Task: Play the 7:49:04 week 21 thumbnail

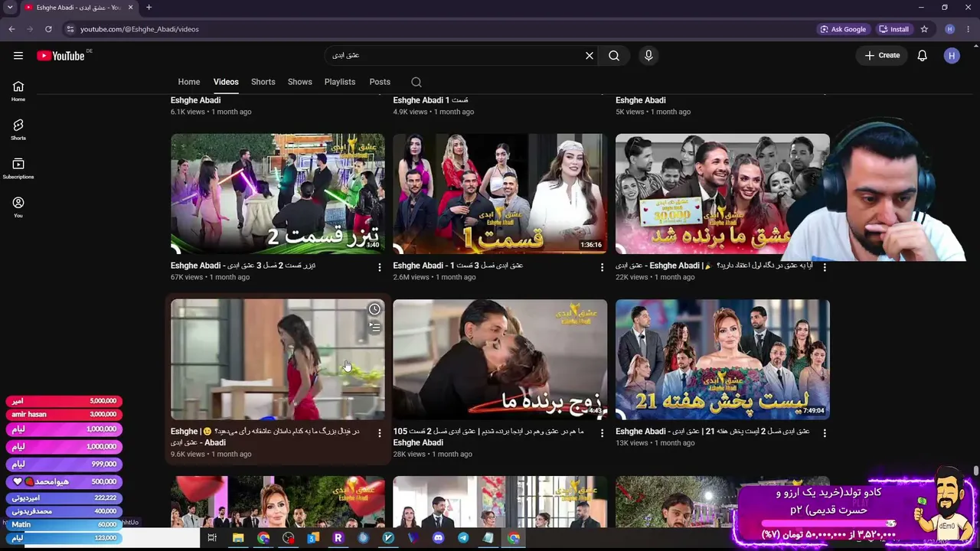Action: [x=723, y=360]
